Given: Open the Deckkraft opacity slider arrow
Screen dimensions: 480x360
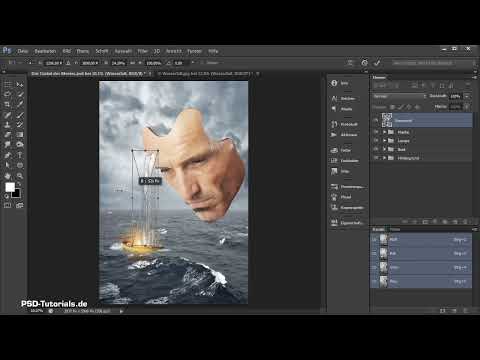Looking at the screenshot, I should point(467,96).
